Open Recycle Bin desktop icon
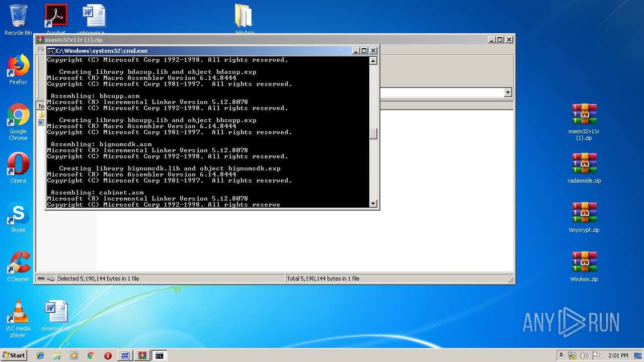This screenshot has width=644, height=362. click(x=18, y=20)
